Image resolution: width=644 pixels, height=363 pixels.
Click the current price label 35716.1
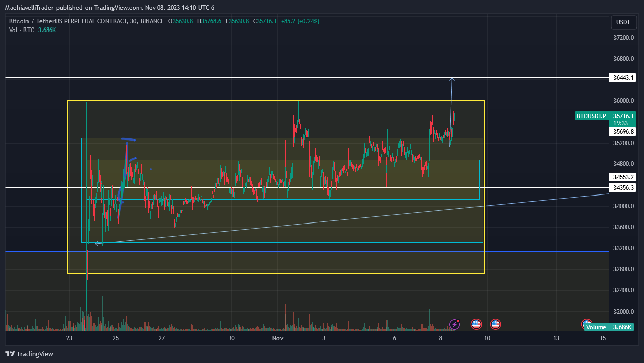click(x=623, y=116)
